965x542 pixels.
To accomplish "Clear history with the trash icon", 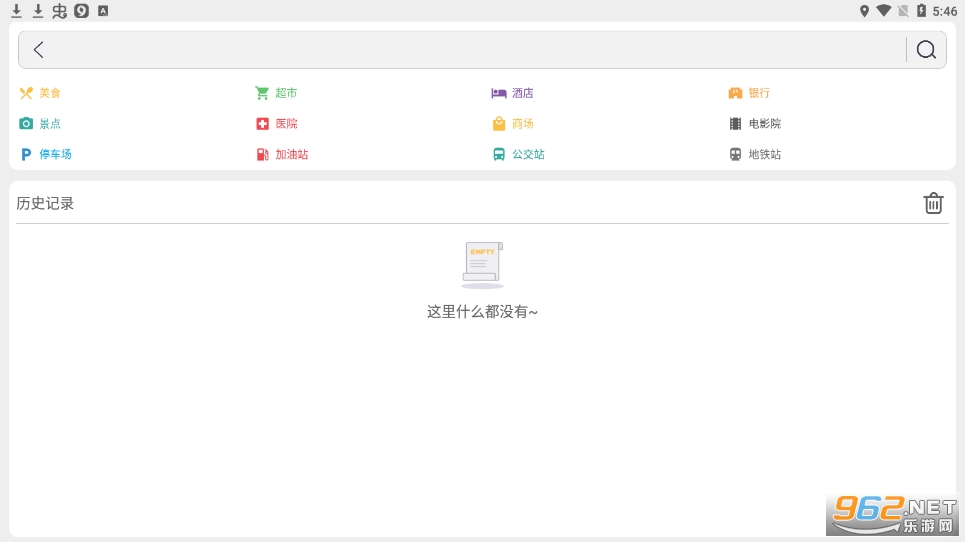I will click(x=932, y=203).
